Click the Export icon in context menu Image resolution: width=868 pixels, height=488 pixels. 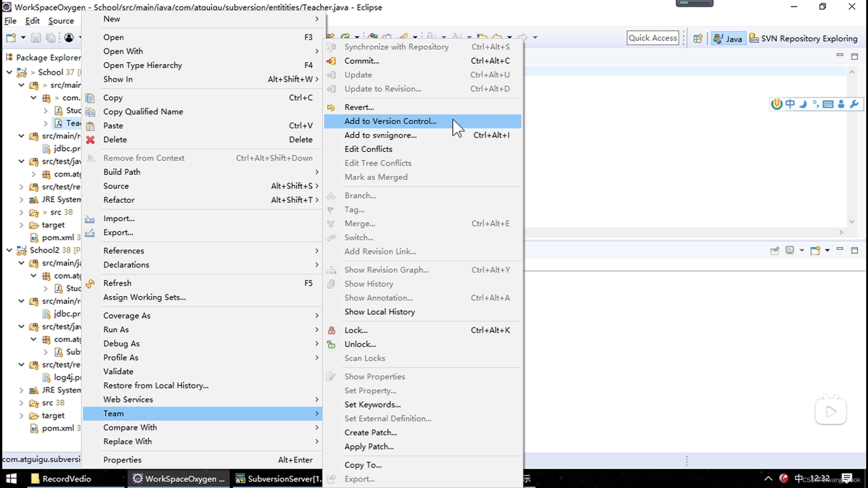pyautogui.click(x=90, y=233)
